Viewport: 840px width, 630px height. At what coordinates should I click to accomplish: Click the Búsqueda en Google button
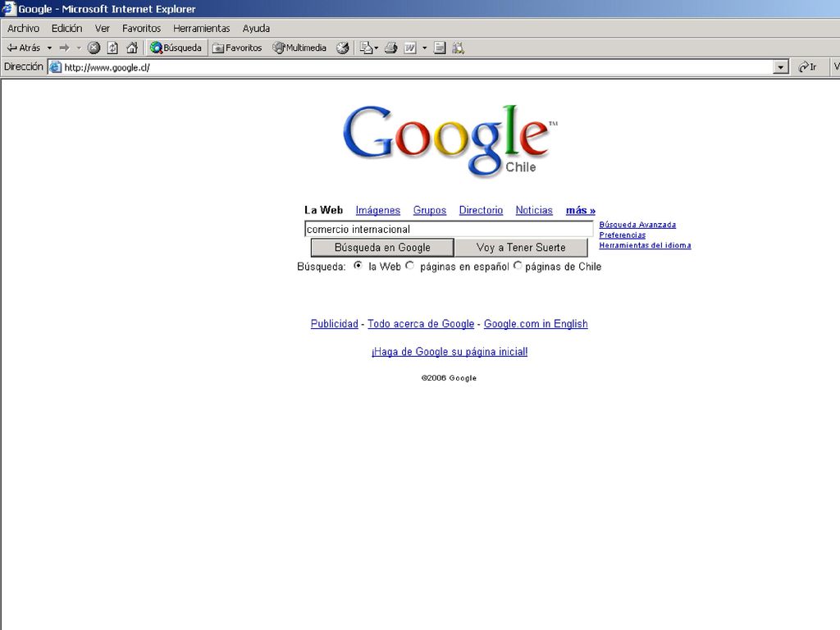click(x=382, y=248)
